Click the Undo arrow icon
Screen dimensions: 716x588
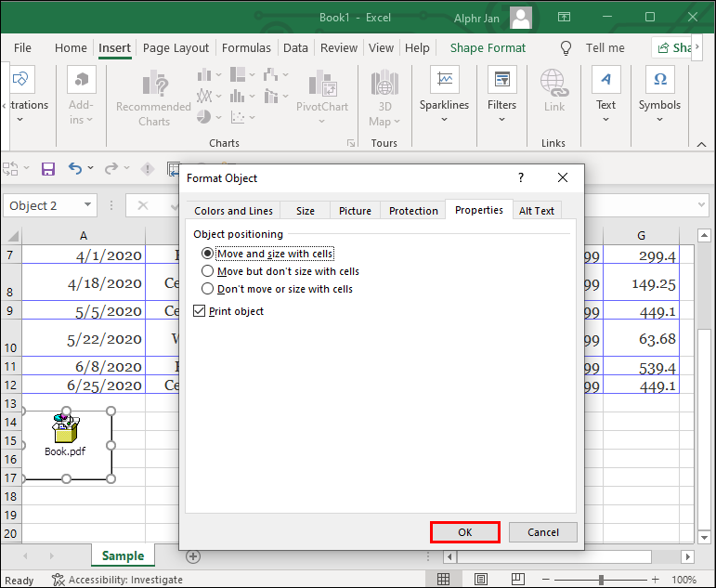75,168
